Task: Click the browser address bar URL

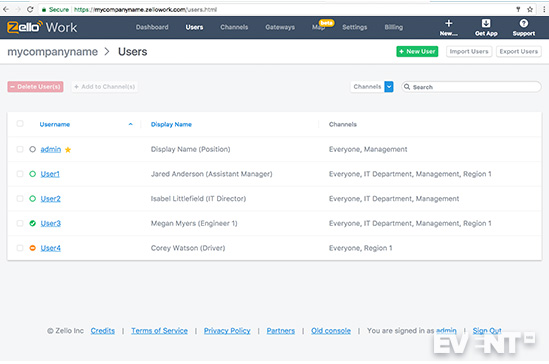Action: 145,9
